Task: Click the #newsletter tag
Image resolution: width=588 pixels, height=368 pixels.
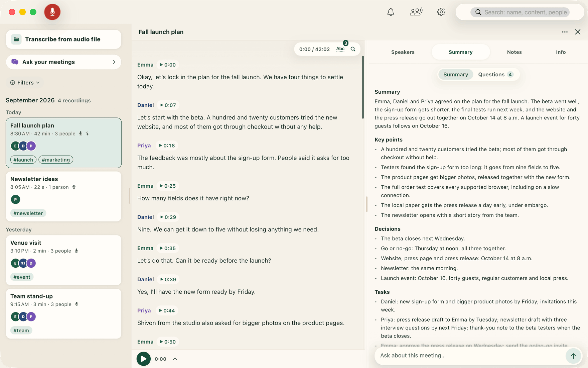Action: [x=28, y=213]
